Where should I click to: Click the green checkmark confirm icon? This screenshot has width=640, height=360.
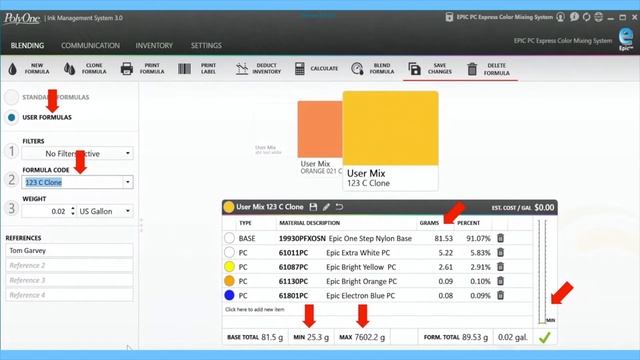coord(544,337)
